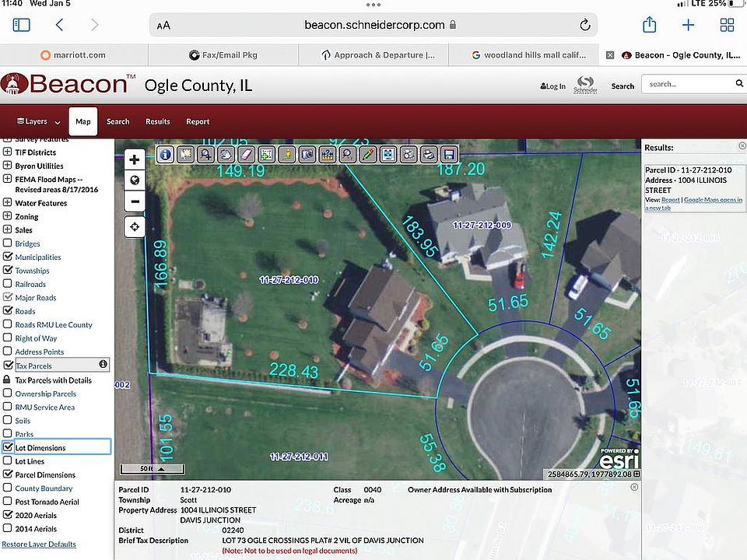Viewport: 747px width, 560px height.
Task: Enable the Address Points layer
Action: coord(8,351)
